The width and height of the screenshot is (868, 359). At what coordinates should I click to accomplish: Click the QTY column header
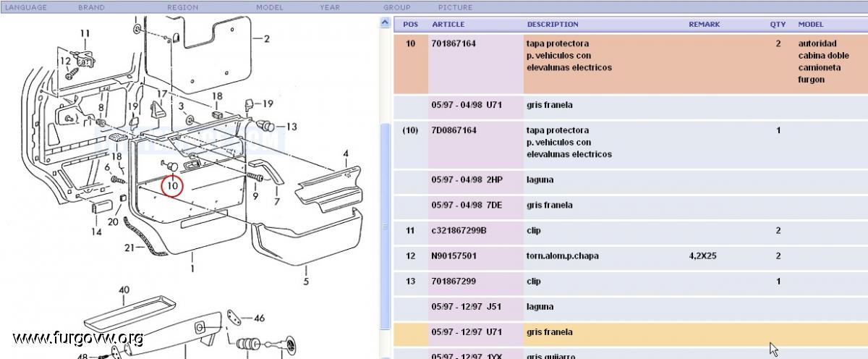pos(778,24)
